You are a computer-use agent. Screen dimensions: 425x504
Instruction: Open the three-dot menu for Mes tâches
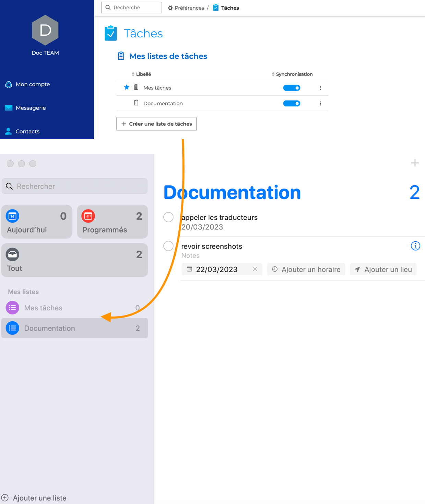tap(320, 88)
